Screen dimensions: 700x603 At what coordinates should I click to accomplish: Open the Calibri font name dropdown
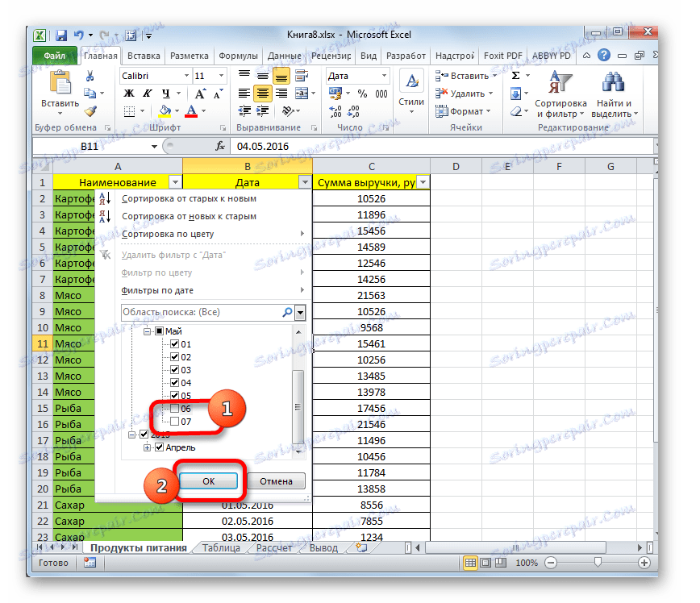click(x=186, y=76)
